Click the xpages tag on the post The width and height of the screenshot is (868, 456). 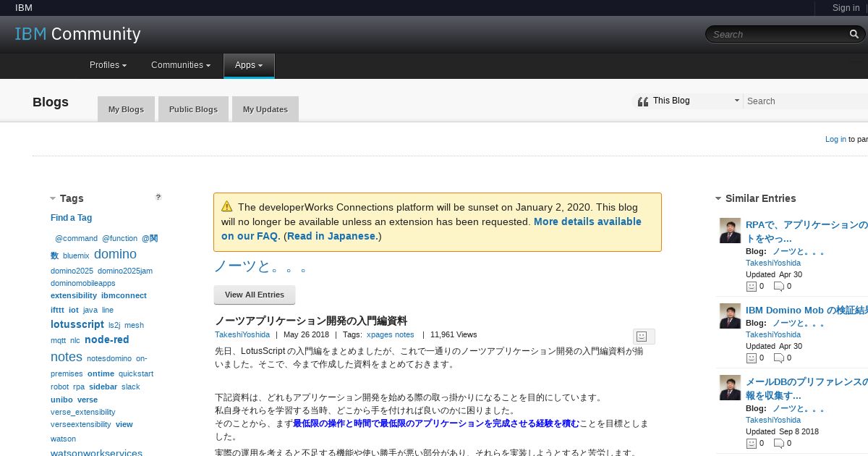380,334
